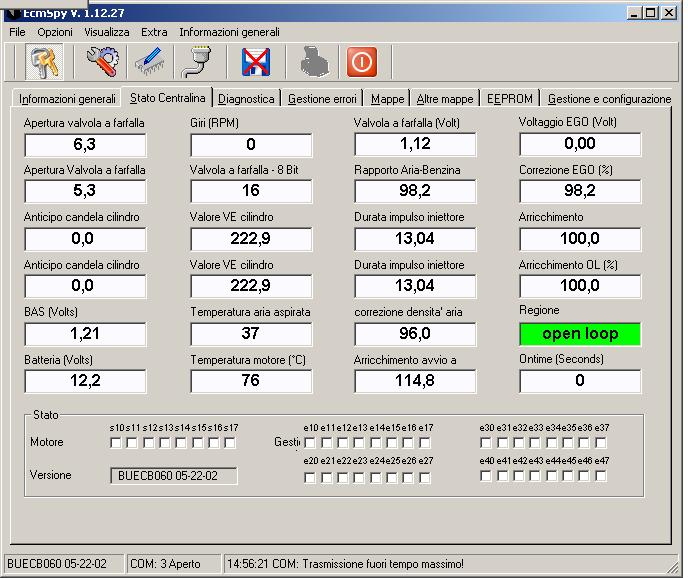
Task: Click the Ontime (Seconds) value field
Action: click(580, 381)
